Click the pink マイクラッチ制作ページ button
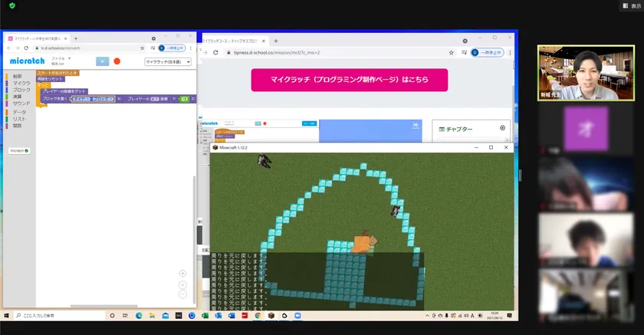This screenshot has height=335, width=644. click(x=349, y=80)
